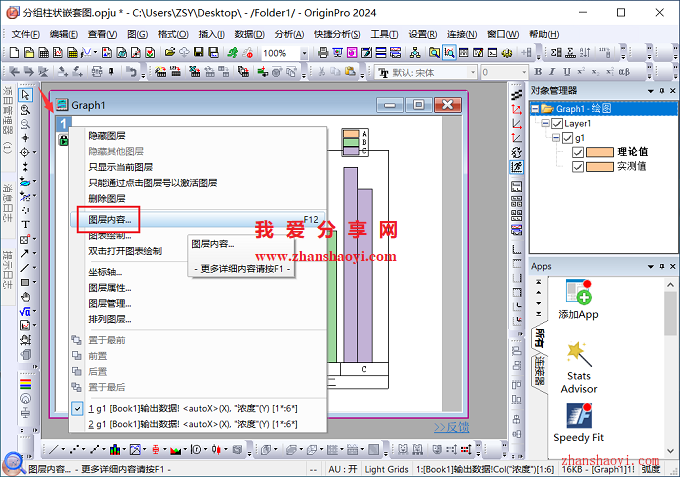Click the Save Project floppy icon
Image resolution: width=680 pixels, height=477 pixels.
click(199, 52)
